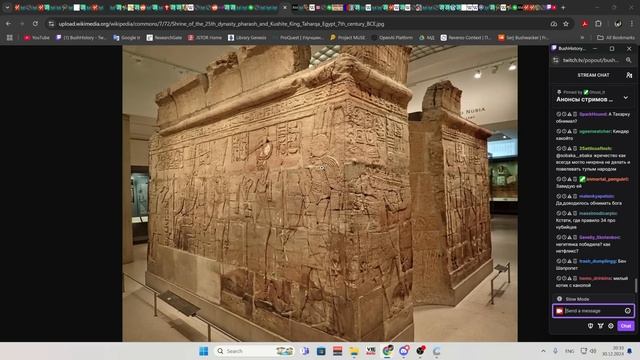The width and height of the screenshot is (640, 360).
Task: Click the chat scrollbar thumb
Action: (x=636, y=285)
